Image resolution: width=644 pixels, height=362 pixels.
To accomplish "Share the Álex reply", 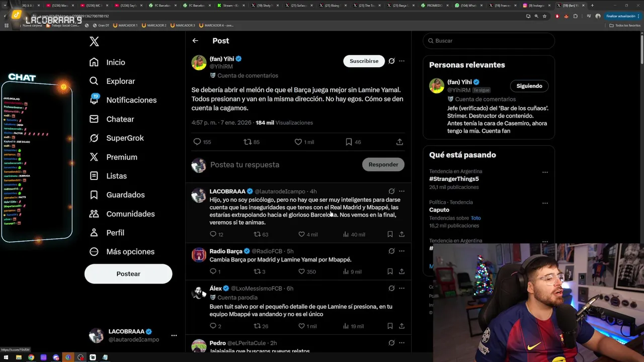I will [401, 326].
